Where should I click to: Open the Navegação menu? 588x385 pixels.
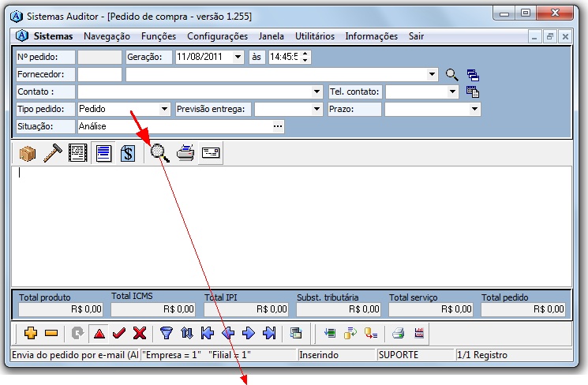(x=107, y=36)
